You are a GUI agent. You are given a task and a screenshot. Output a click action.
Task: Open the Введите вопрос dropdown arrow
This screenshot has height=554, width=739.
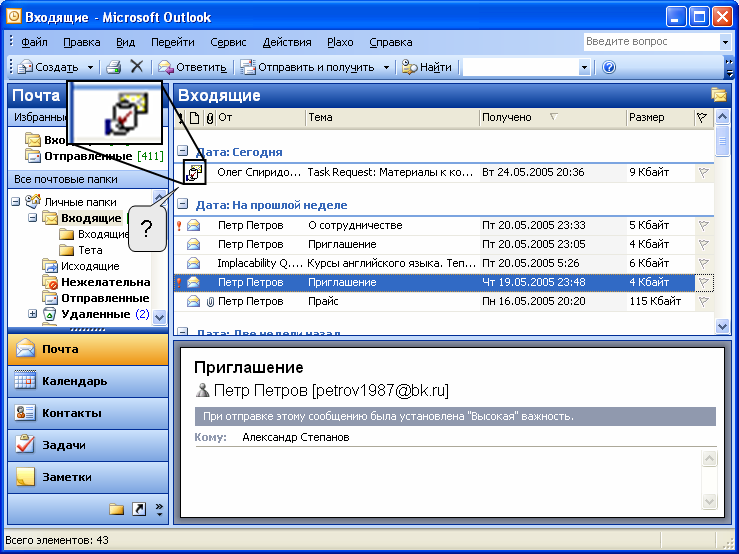pos(725,42)
